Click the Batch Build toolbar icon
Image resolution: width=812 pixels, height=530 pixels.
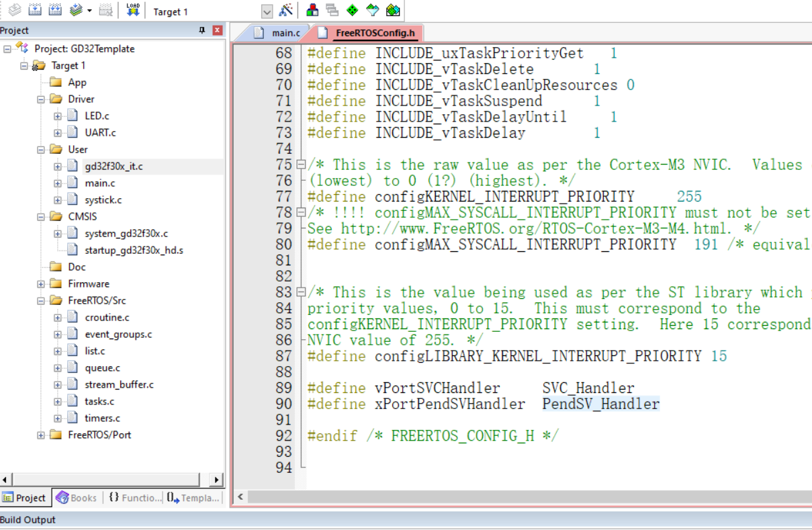pos(77,10)
